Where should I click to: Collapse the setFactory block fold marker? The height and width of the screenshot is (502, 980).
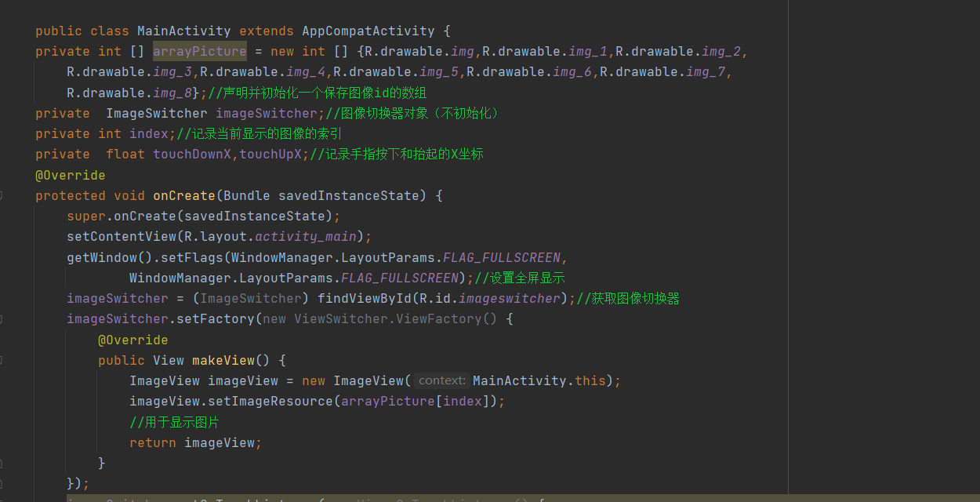coord(1,319)
